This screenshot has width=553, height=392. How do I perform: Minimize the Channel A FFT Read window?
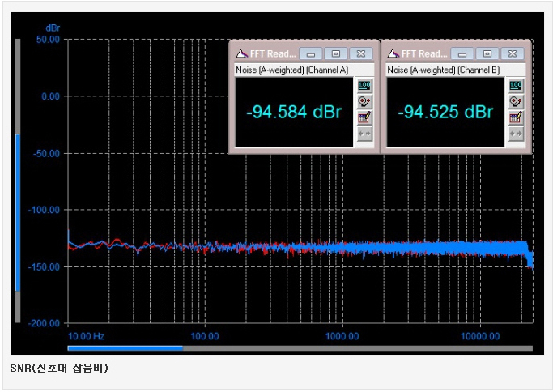tap(311, 53)
